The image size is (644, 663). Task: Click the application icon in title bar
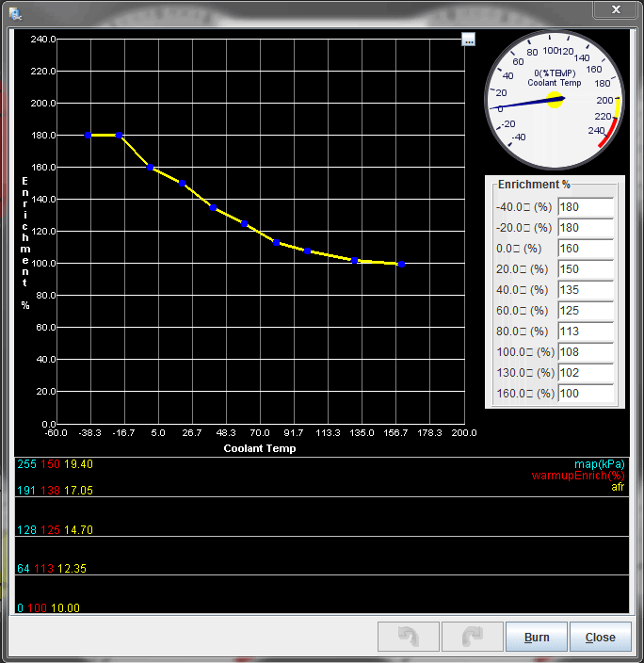click(x=15, y=13)
